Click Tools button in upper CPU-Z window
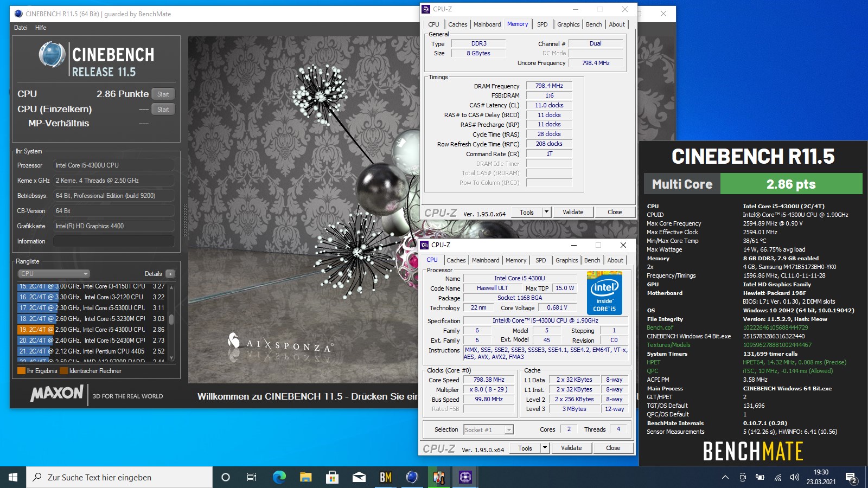Screen dimensions: 868x488 526,213
